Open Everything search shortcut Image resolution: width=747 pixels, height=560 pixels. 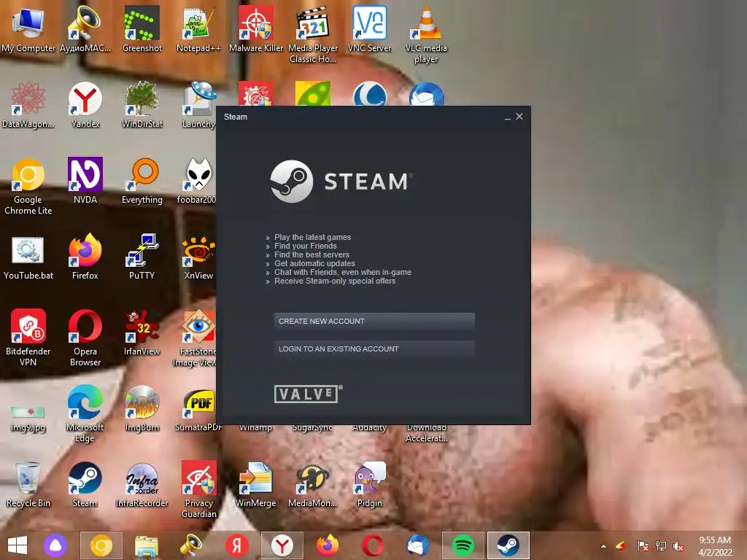[142, 181]
